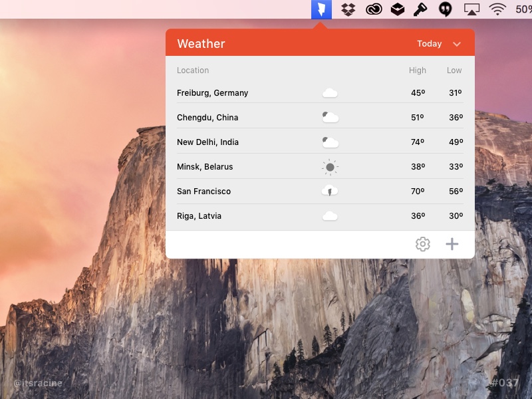The width and height of the screenshot is (532, 399).
Task: Open New Delhi, India forecast
Action: (x=207, y=142)
